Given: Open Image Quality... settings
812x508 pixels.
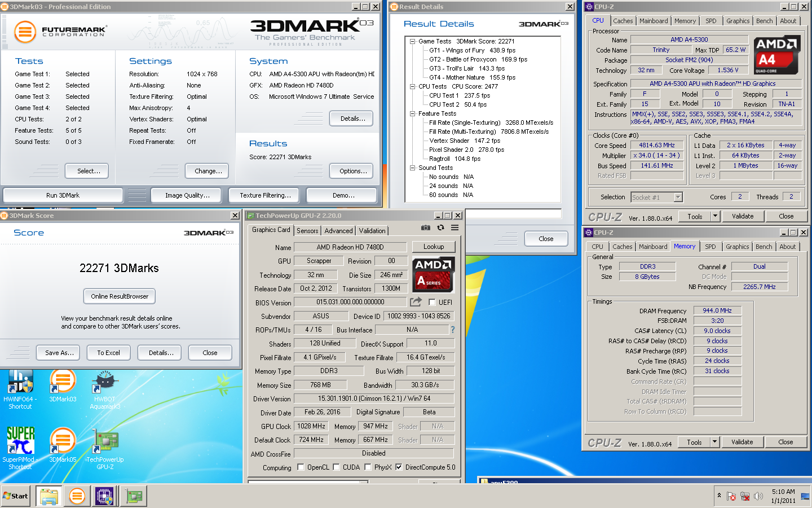Looking at the screenshot, I should [187, 195].
